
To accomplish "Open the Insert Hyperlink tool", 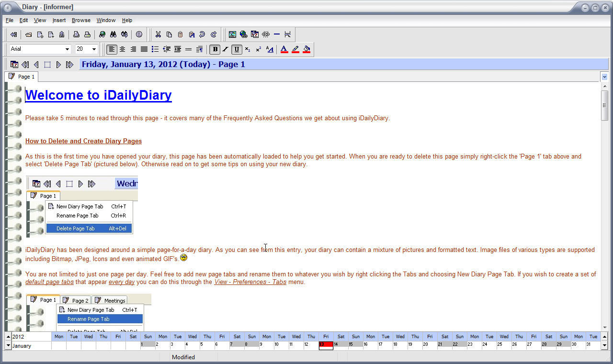I will point(243,34).
